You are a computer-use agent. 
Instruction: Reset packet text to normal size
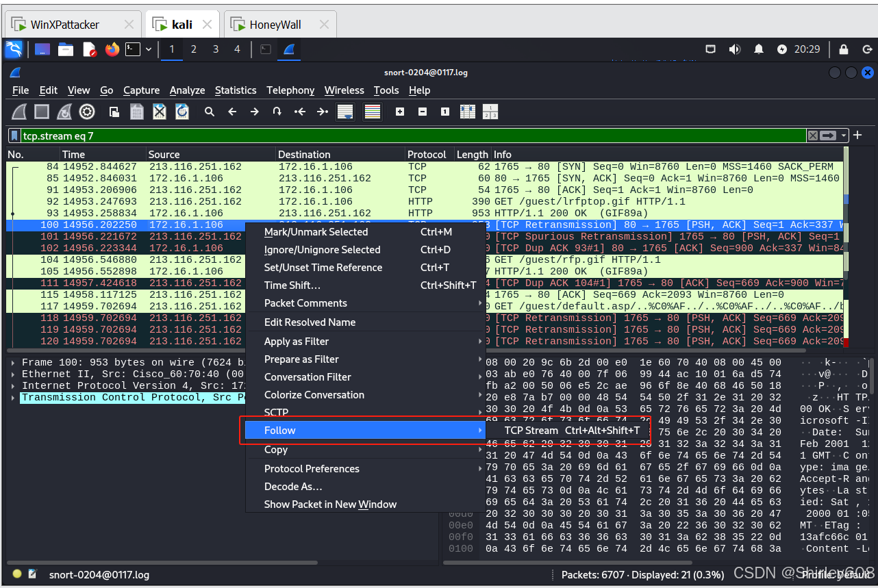(x=445, y=112)
